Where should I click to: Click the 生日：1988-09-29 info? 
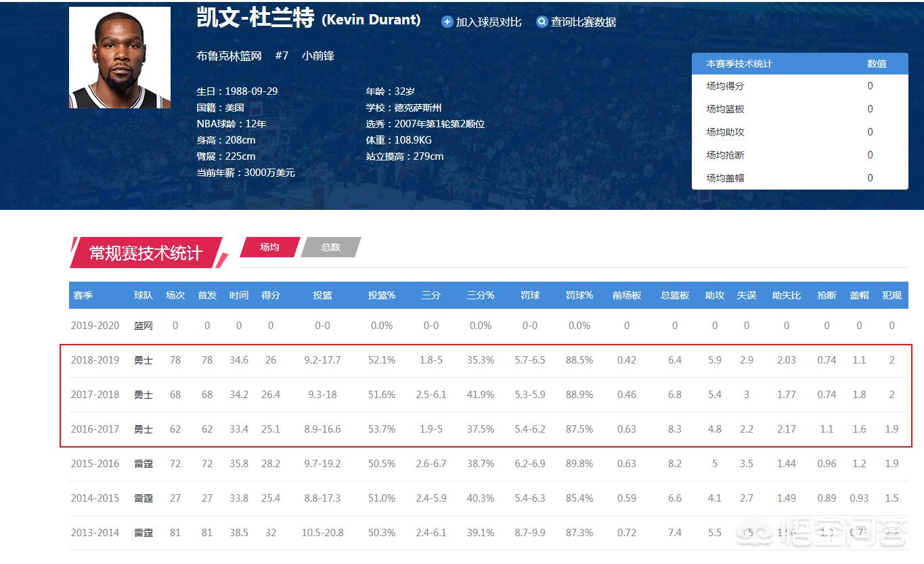tap(237, 91)
